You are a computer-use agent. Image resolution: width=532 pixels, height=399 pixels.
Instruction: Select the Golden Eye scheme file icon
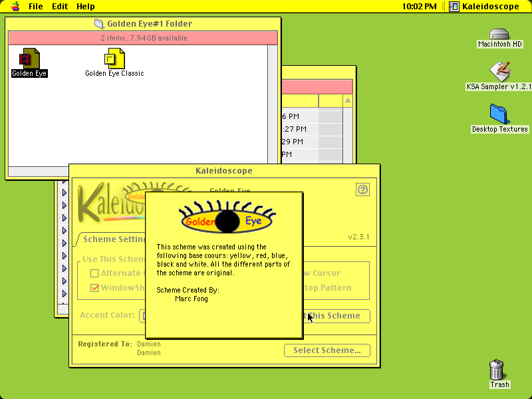click(x=29, y=59)
